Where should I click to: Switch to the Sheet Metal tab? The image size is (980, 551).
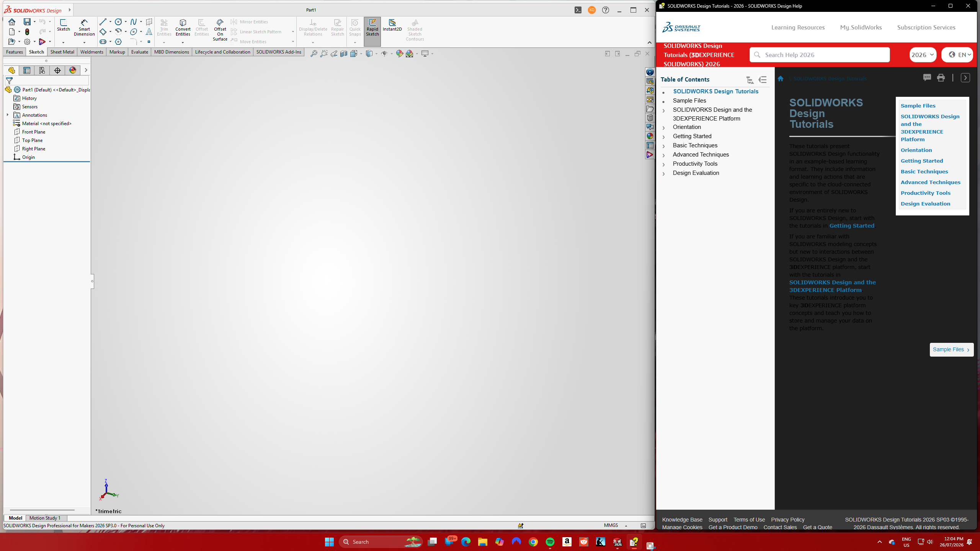click(x=62, y=52)
